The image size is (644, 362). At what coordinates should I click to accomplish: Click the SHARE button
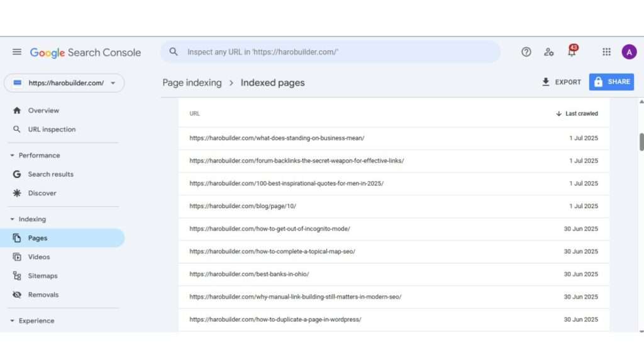click(x=611, y=82)
